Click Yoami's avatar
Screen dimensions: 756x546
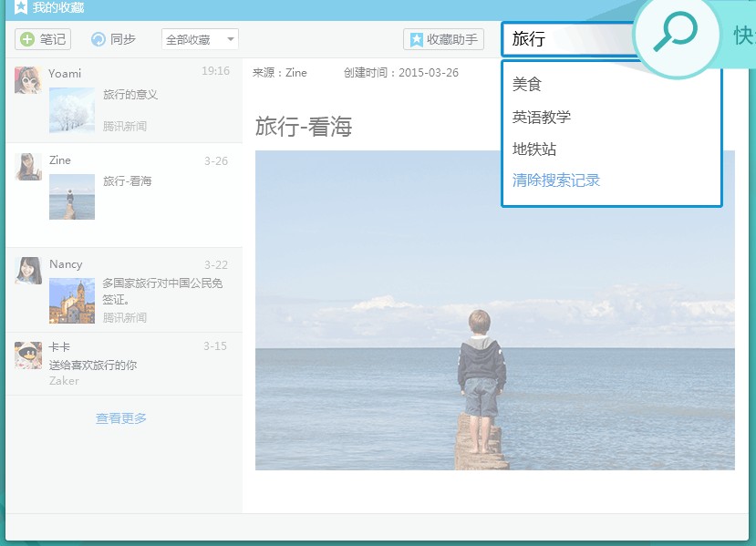pyautogui.click(x=28, y=80)
